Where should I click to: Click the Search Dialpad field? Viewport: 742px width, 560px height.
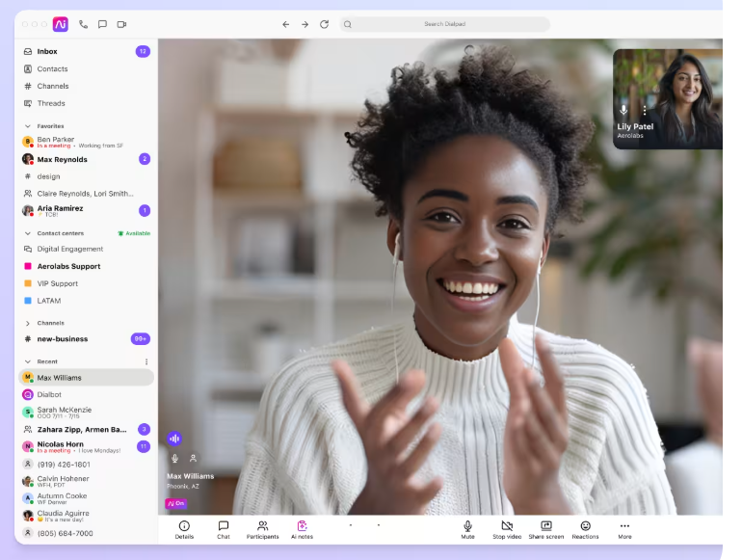tap(445, 24)
